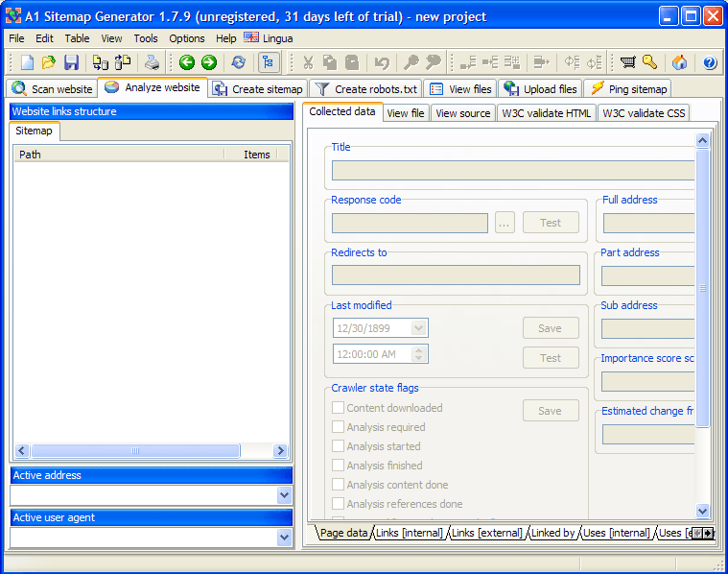Screen dimensions: 728x574
Task: Click the shopping cart purchase icon
Action: pyautogui.click(x=627, y=61)
